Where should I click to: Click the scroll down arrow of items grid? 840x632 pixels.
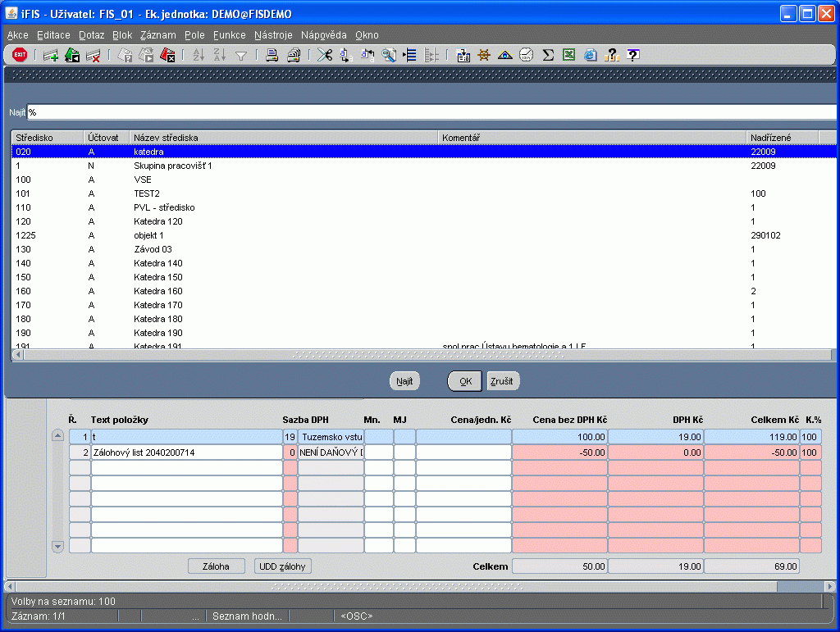pos(57,545)
